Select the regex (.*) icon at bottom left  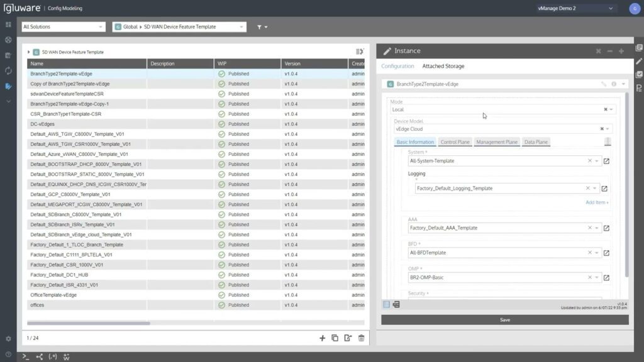click(x=53, y=356)
